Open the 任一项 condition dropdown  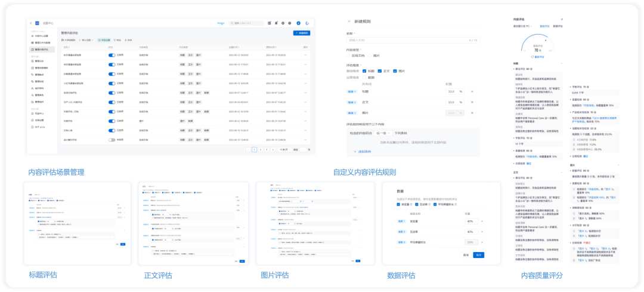pos(383,133)
